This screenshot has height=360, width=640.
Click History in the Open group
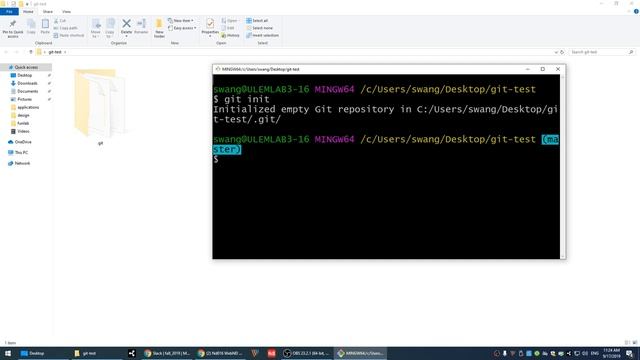(230, 36)
